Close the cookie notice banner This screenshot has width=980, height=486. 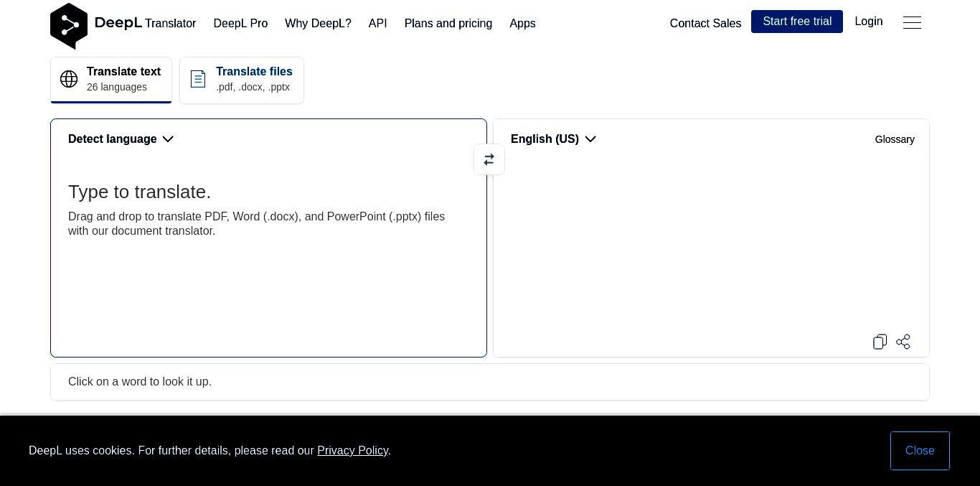click(920, 451)
